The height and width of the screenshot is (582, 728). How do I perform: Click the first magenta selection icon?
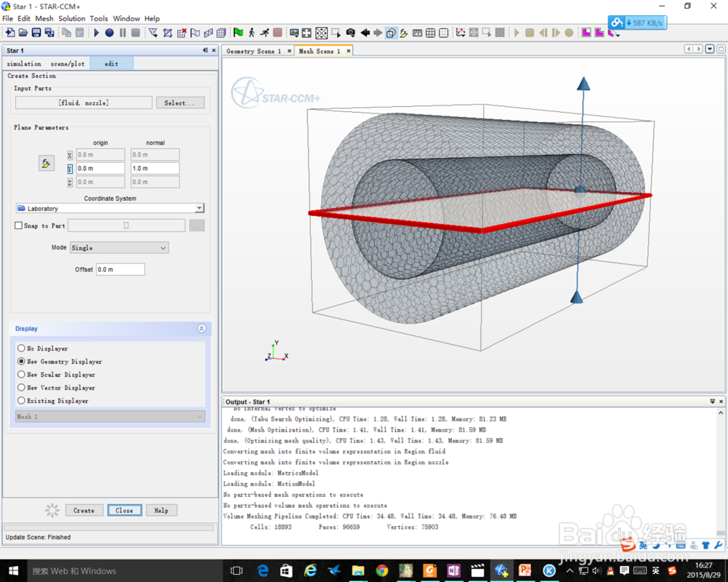click(586, 33)
